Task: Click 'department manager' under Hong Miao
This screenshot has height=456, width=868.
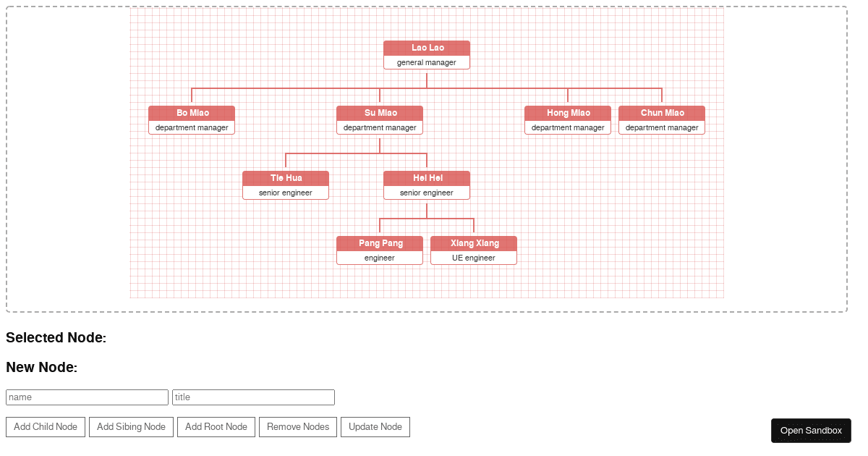Action: click(568, 127)
